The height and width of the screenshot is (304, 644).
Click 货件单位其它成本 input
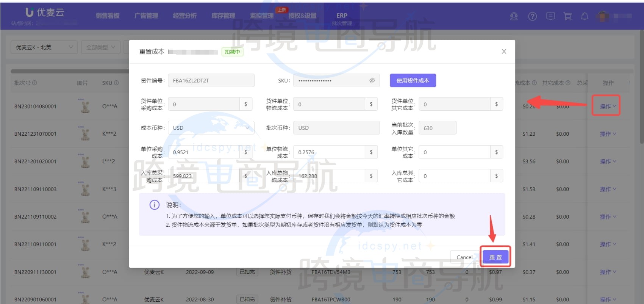(x=455, y=104)
